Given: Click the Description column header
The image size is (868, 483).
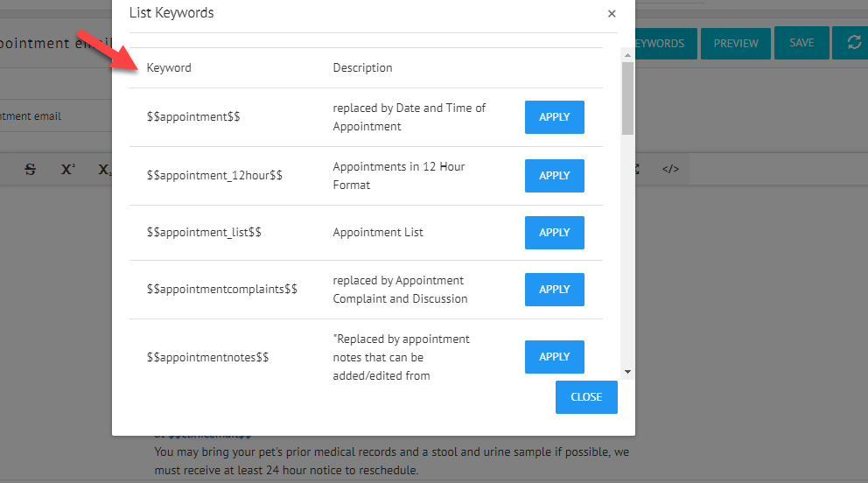Looking at the screenshot, I should click(x=362, y=67).
